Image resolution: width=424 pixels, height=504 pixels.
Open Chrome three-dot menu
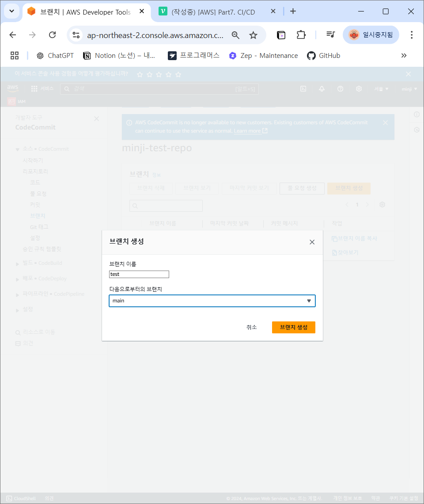point(412,35)
